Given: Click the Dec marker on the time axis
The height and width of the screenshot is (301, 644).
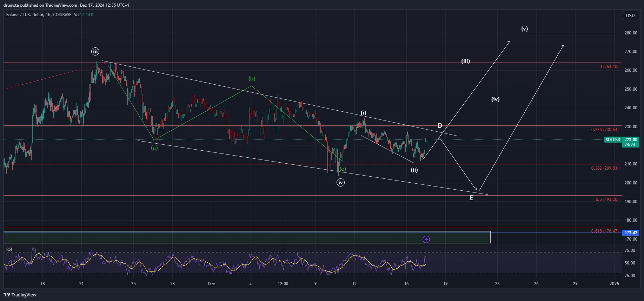Looking at the screenshot, I should (x=211, y=284).
